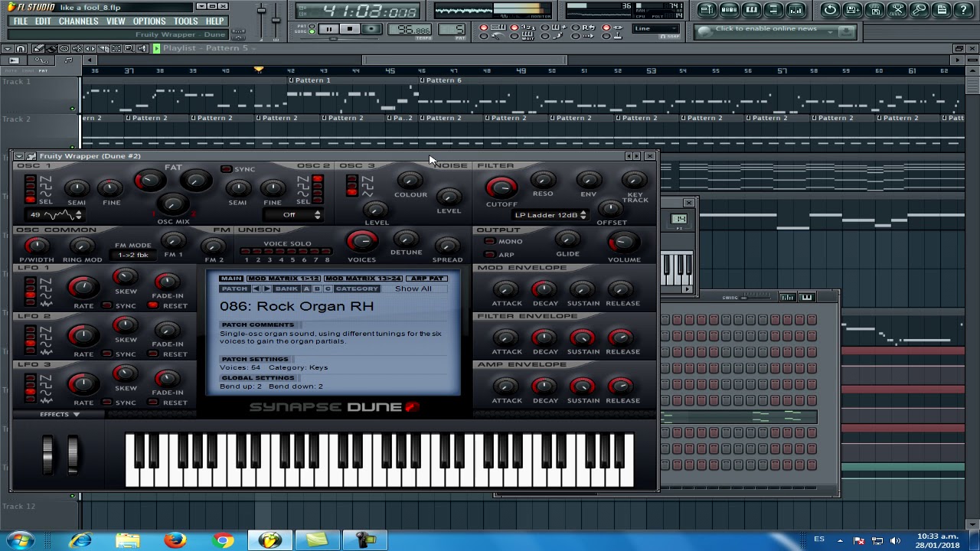Open the project info icon

(941, 10)
